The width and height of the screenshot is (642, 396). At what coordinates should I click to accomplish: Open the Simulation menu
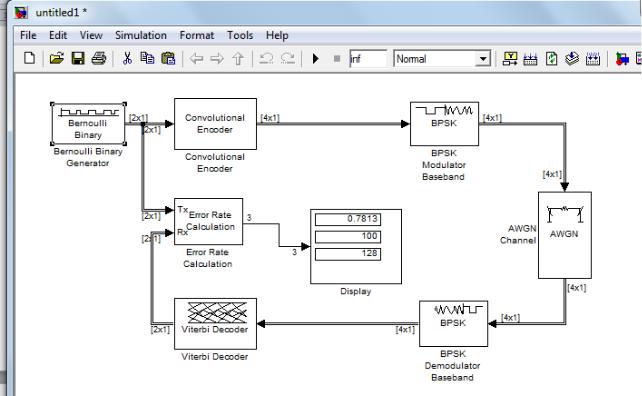141,35
